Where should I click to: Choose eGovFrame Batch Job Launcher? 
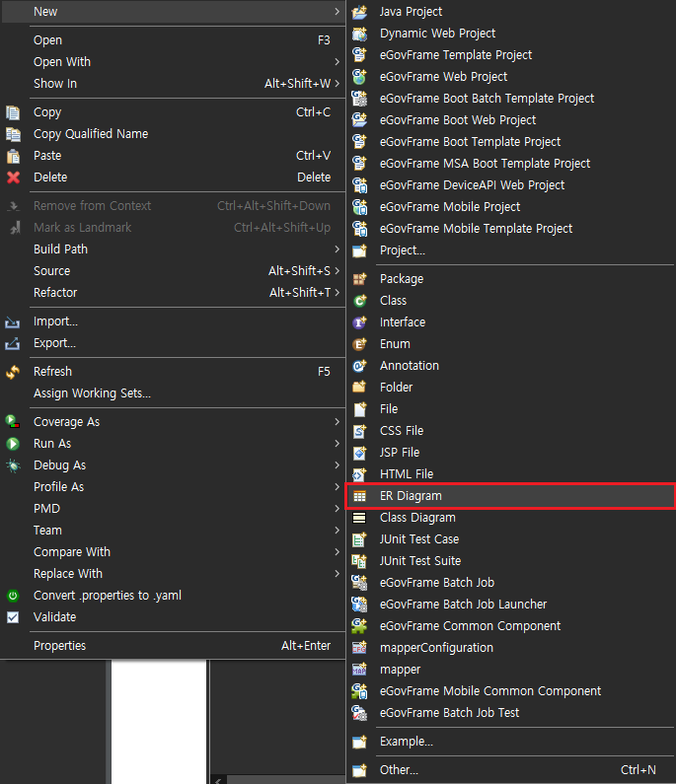tap(511, 605)
